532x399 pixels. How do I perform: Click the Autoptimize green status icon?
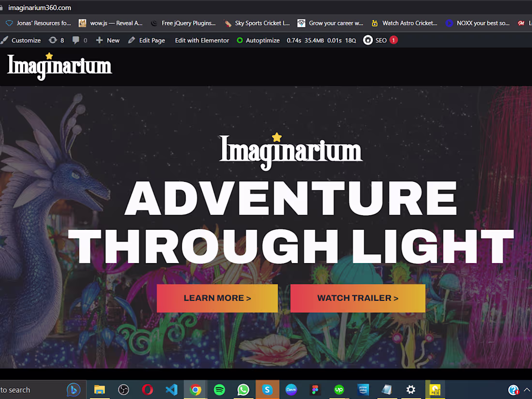pos(240,40)
